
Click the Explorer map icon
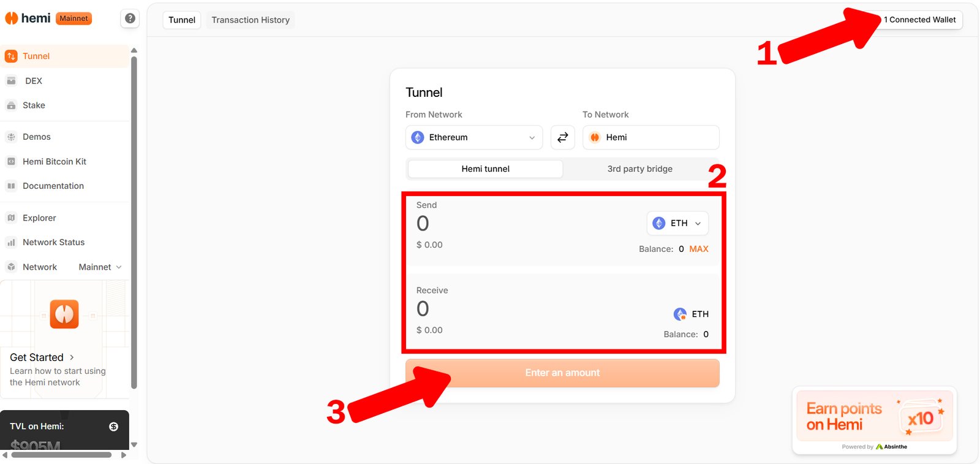tap(11, 218)
